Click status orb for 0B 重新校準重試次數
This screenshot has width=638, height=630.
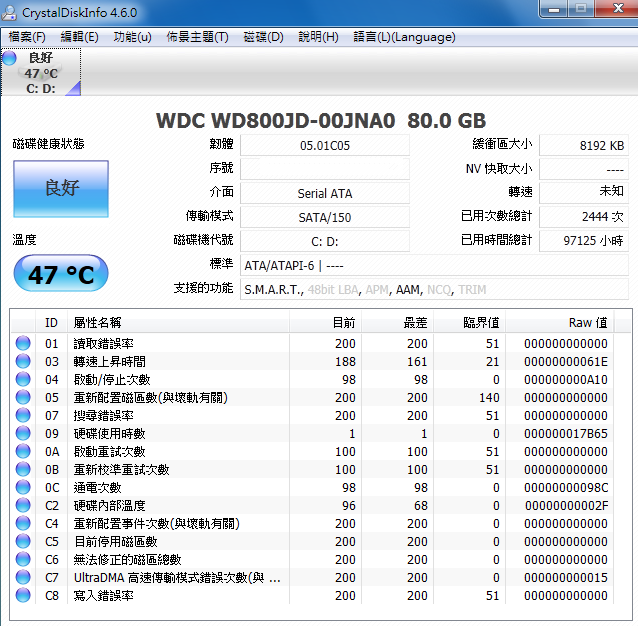(x=23, y=469)
